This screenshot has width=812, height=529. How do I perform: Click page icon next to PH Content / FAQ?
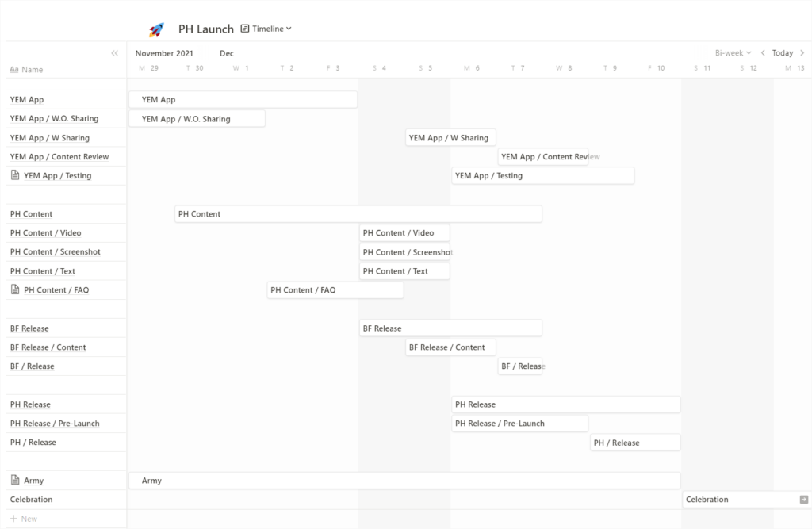(15, 289)
